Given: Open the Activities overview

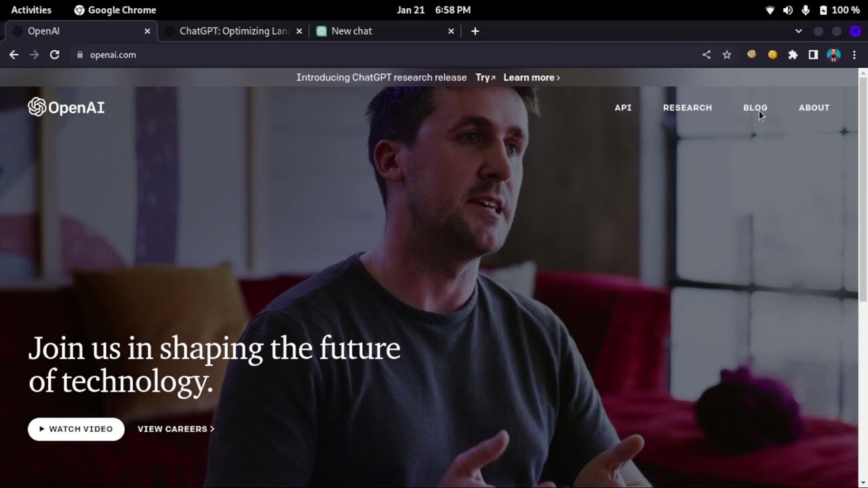Looking at the screenshot, I should pos(31,10).
